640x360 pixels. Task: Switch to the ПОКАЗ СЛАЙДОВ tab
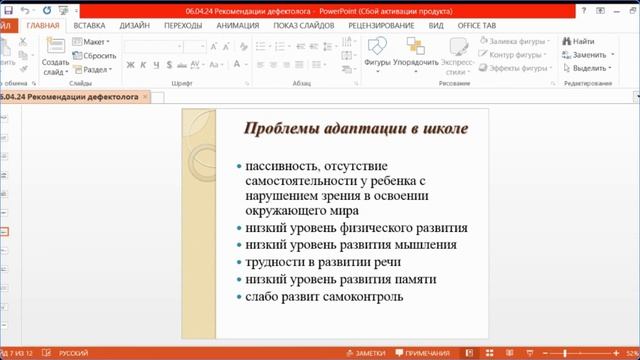click(x=304, y=25)
